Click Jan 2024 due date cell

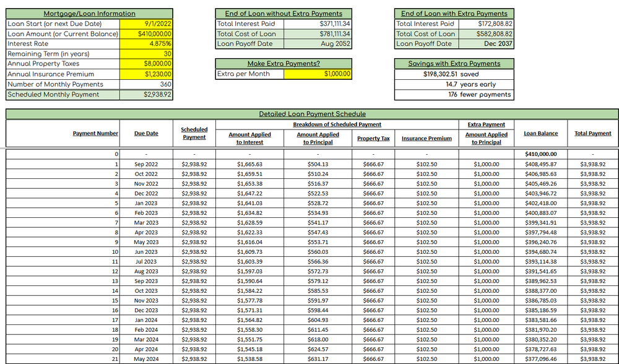tap(146, 320)
